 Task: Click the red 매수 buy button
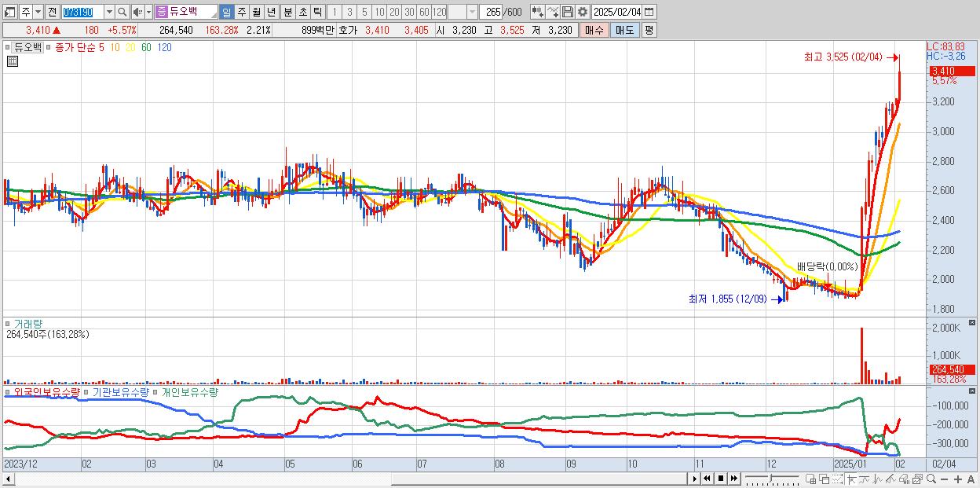coord(594,30)
